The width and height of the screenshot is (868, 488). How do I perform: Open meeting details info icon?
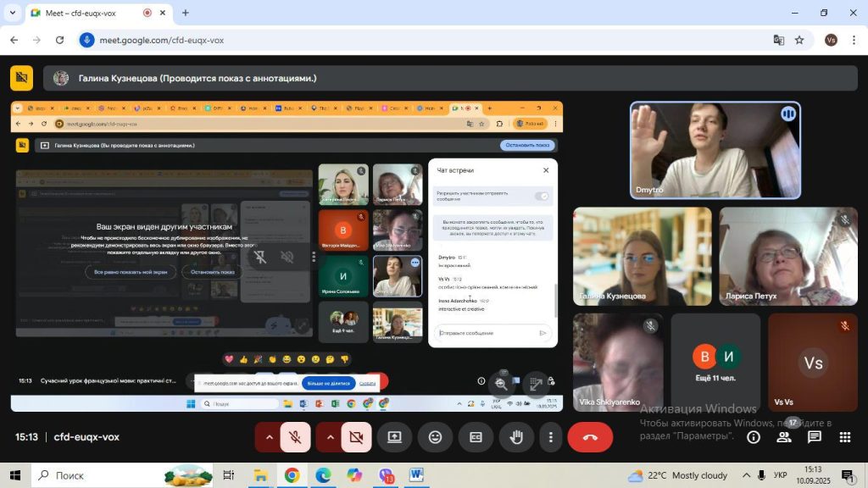[x=754, y=437]
